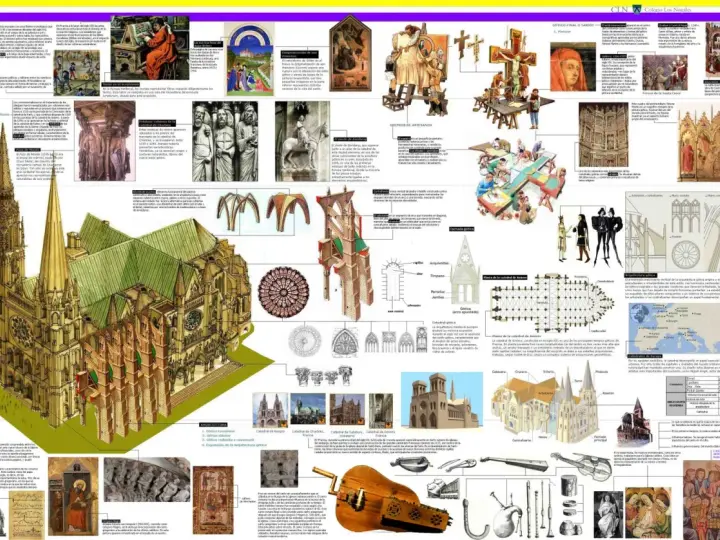The image size is (720, 540).
Task: Click the Colegio Los Nogales header text
Action: pos(667,10)
